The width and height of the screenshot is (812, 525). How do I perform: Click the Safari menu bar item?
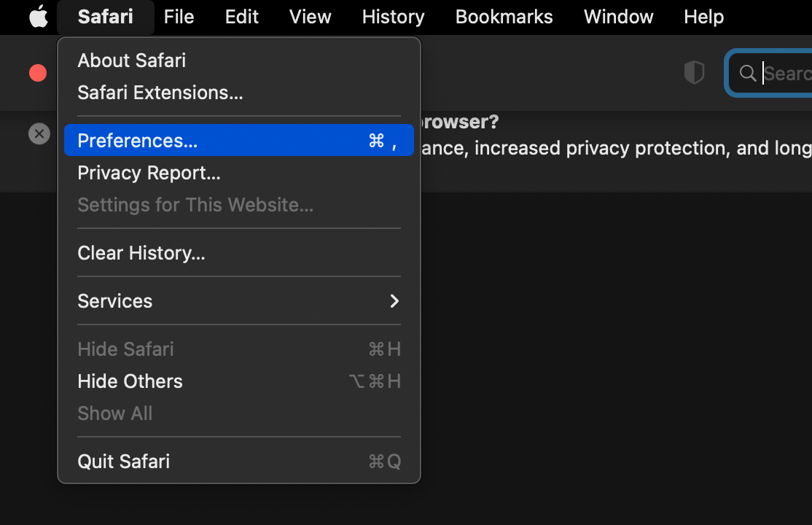[x=106, y=17]
